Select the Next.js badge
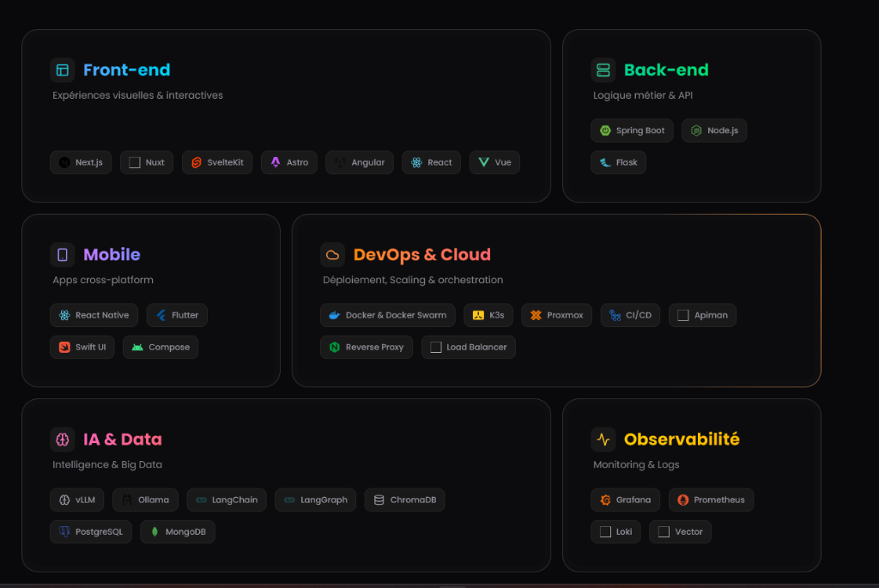This screenshot has width=879, height=588. (x=81, y=163)
